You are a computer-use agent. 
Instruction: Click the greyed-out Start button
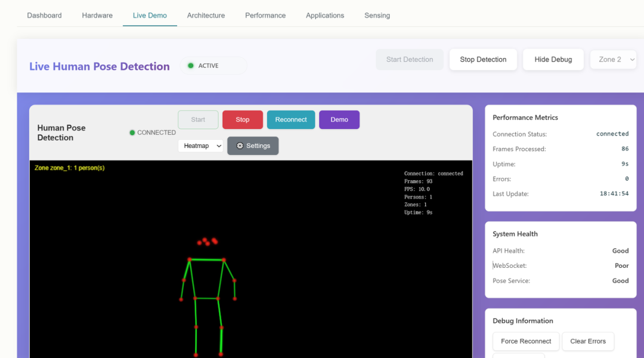coord(198,119)
